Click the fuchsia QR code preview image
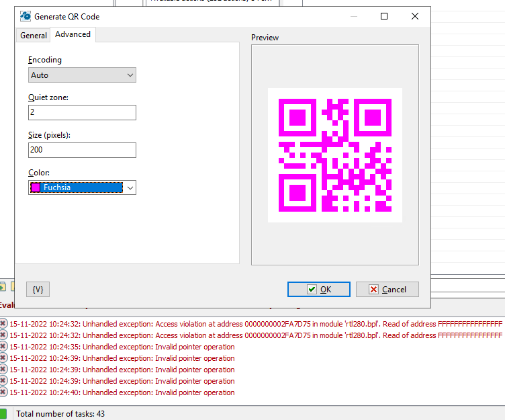This screenshot has height=420, width=505. point(334,155)
